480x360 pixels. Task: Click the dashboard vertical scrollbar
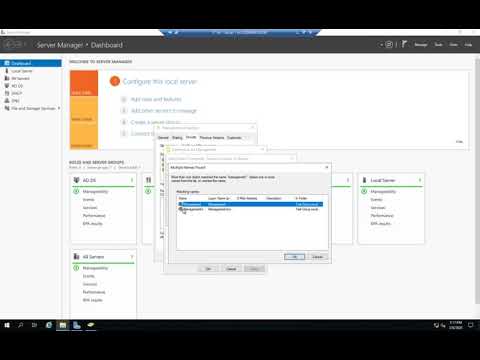click(477, 182)
